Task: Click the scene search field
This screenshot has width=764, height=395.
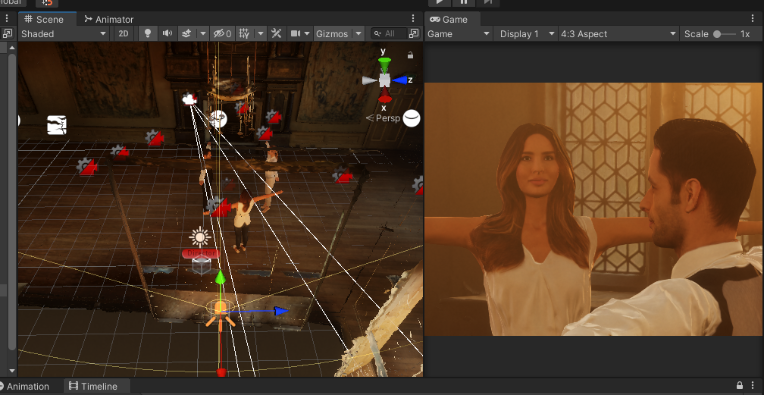Action: click(388, 34)
